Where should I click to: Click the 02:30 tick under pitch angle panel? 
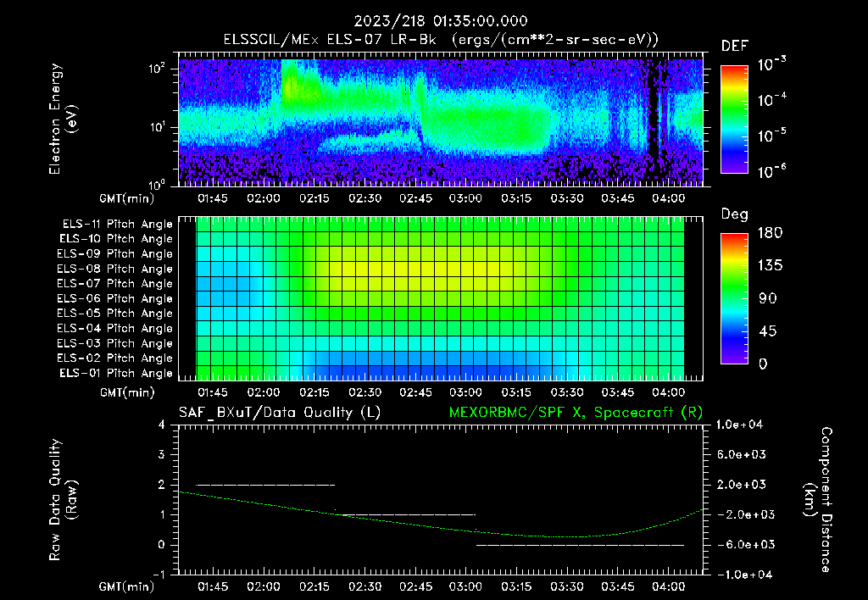364,392
